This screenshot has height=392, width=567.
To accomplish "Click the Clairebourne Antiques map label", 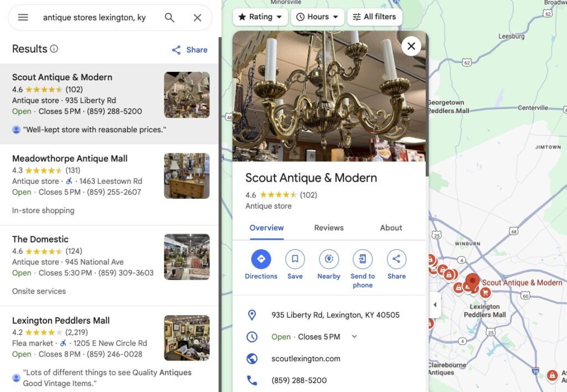I will (x=447, y=369).
